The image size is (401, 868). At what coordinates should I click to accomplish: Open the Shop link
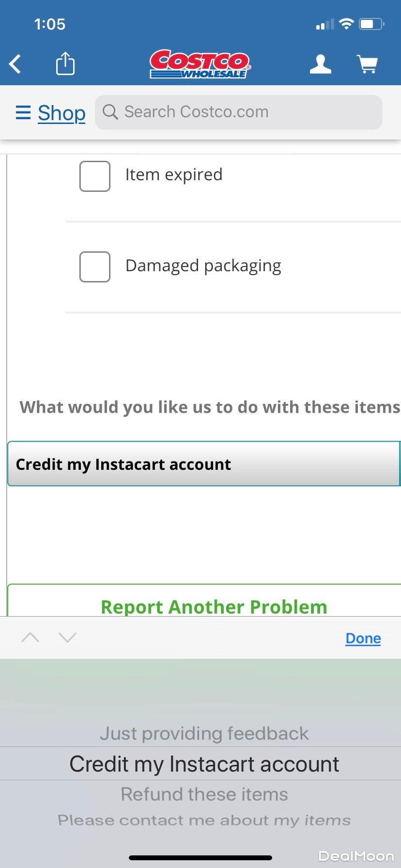tap(62, 113)
